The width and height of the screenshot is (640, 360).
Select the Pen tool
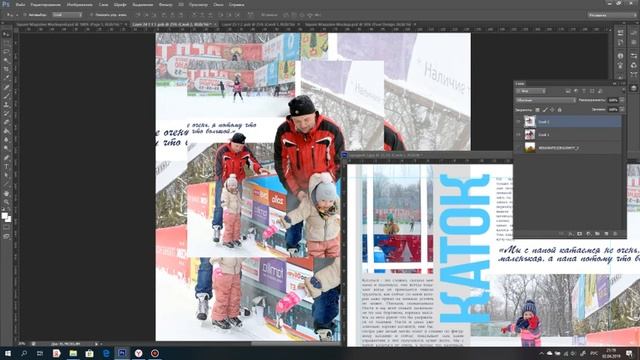7,158
